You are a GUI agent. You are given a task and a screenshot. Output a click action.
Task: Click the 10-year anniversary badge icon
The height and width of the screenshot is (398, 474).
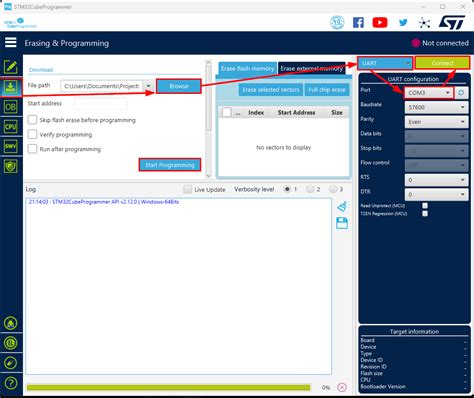click(337, 22)
